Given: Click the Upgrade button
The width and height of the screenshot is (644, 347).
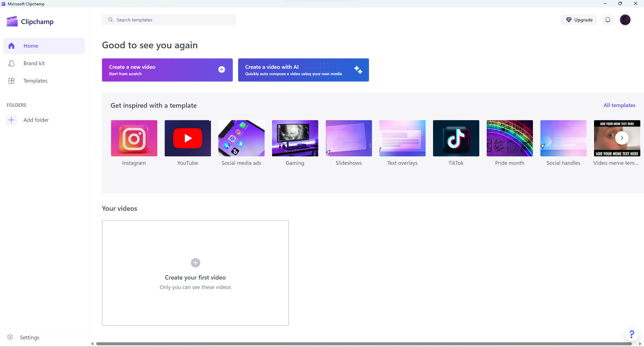Looking at the screenshot, I should coord(579,20).
